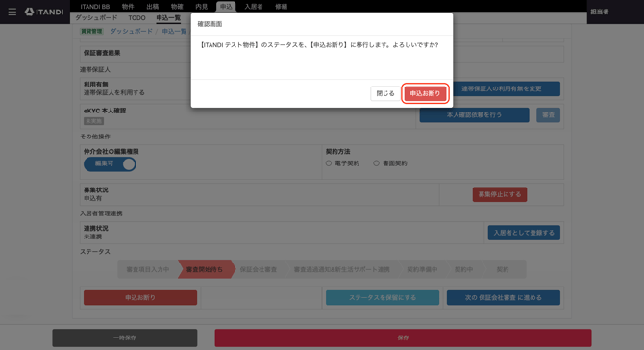Click the ITANDI logo
This screenshot has height=350, width=644.
pyautogui.click(x=44, y=12)
